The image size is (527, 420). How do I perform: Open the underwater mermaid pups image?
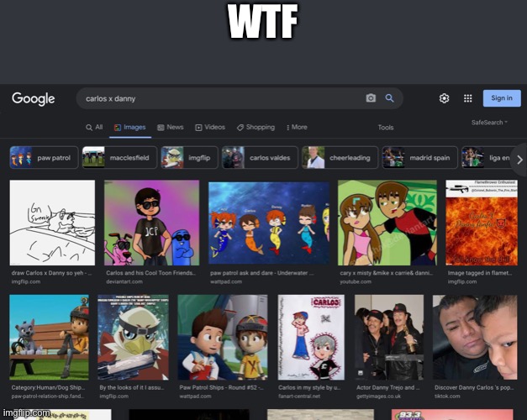point(269,223)
